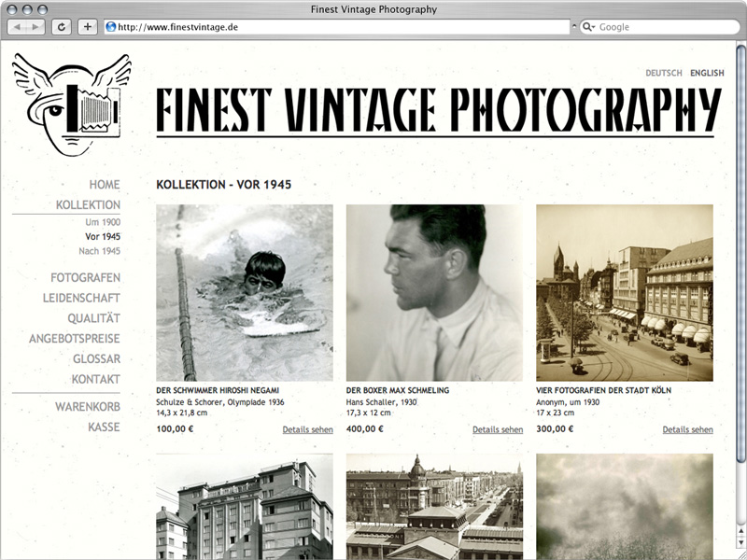Click the heading KOLLEKTION - VOR 1945
This screenshot has width=747, height=560.
(224, 185)
